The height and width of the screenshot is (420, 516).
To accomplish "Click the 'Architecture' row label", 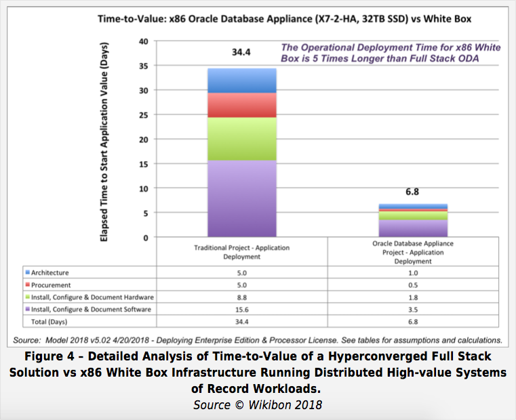I will tap(50, 272).
